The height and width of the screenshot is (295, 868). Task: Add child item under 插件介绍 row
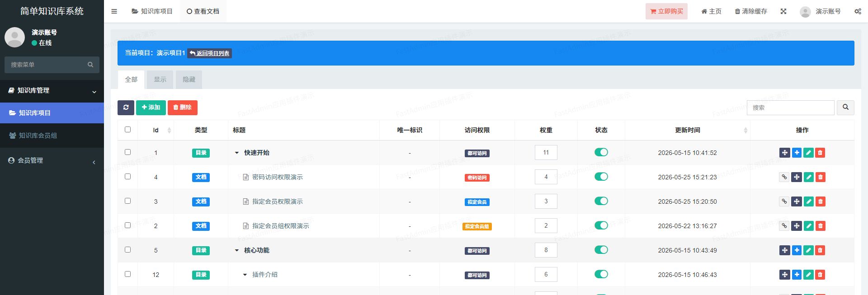pos(797,275)
